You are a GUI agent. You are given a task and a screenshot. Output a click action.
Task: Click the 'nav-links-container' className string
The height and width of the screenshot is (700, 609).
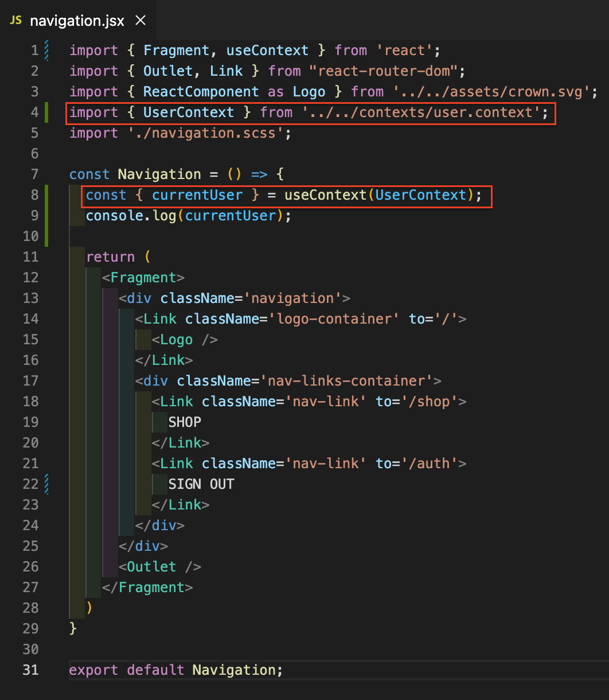coord(346,381)
